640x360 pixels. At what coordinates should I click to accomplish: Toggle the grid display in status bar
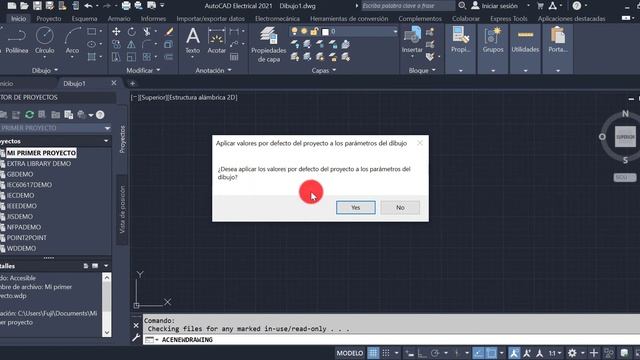pos(373,353)
